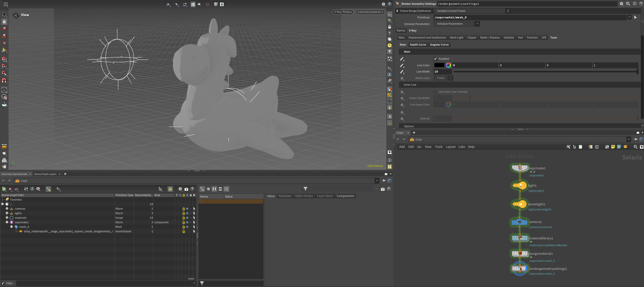Open Labs menu in network editor
Viewport: 644px width, 287px height.
462,147
